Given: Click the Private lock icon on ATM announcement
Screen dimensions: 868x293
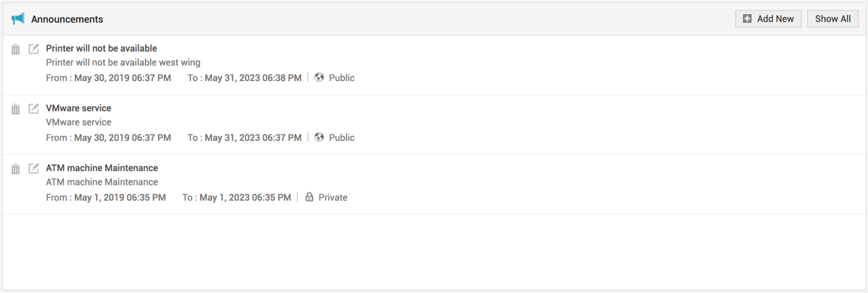Looking at the screenshot, I should tap(309, 197).
